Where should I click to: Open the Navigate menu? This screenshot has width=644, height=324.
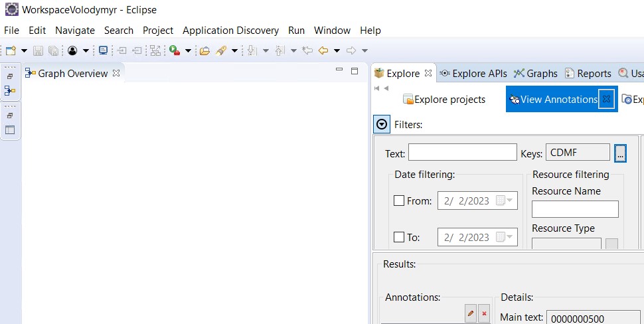(75, 31)
